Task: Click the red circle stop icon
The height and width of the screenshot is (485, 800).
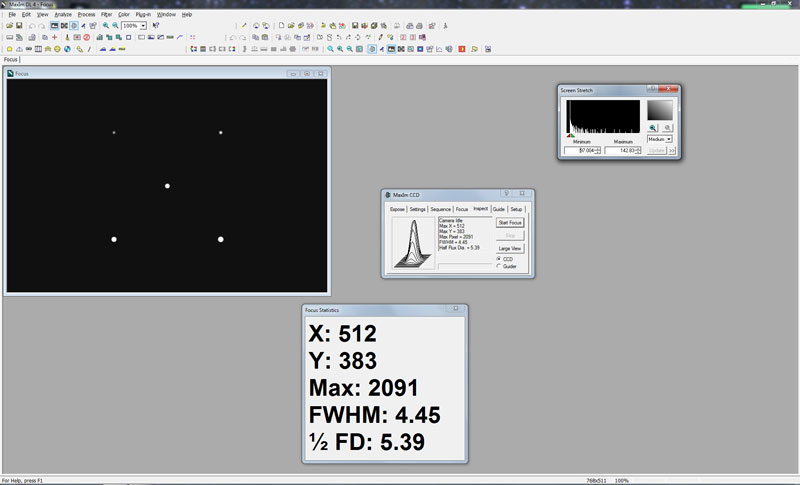Action: (x=87, y=37)
